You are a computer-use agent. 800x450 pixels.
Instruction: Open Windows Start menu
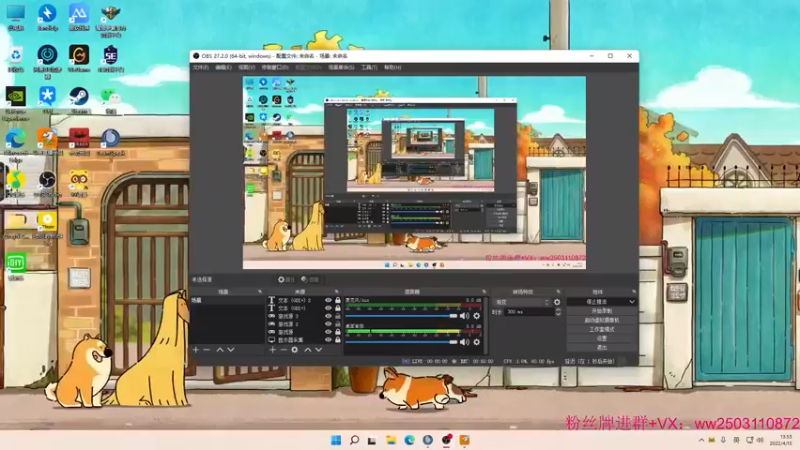[x=336, y=440]
